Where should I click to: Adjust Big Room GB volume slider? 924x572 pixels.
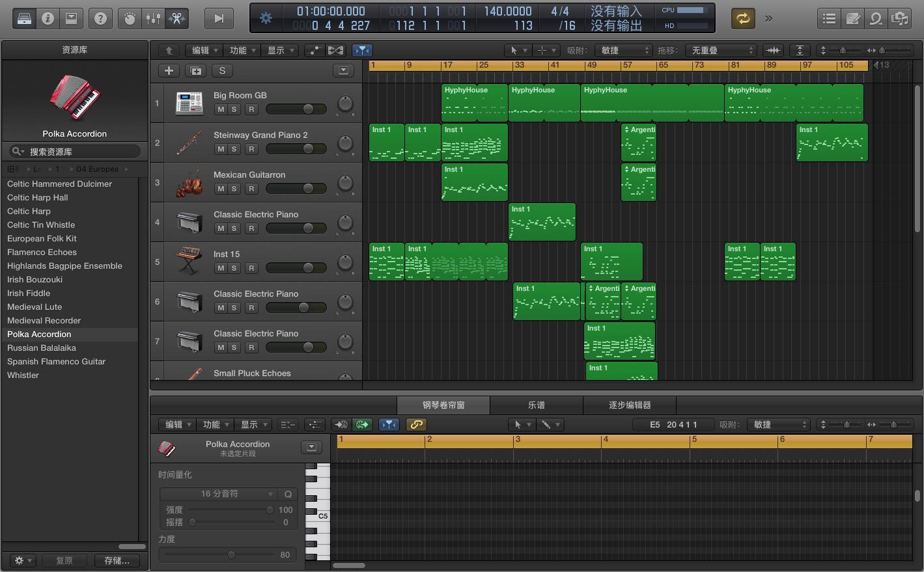[296, 109]
